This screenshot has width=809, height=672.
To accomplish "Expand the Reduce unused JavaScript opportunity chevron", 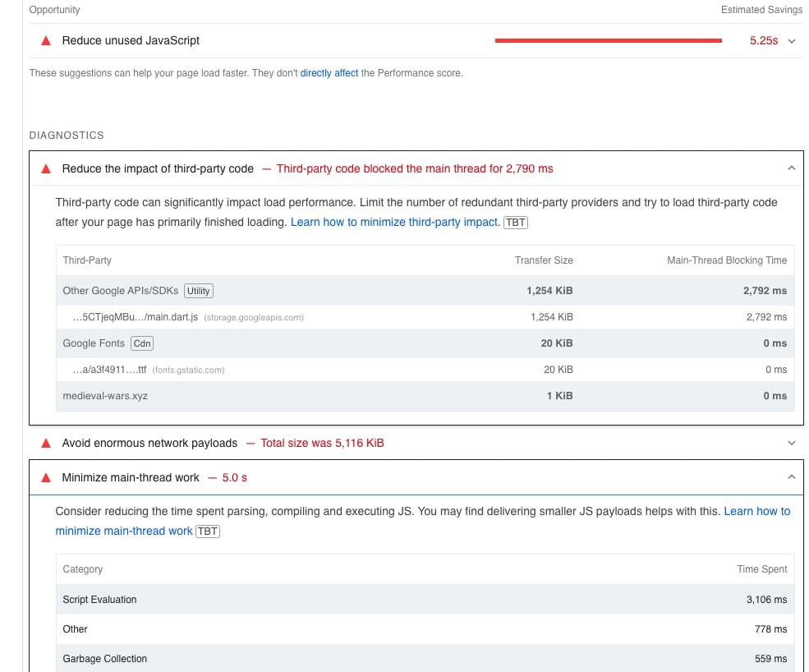I will coord(792,41).
